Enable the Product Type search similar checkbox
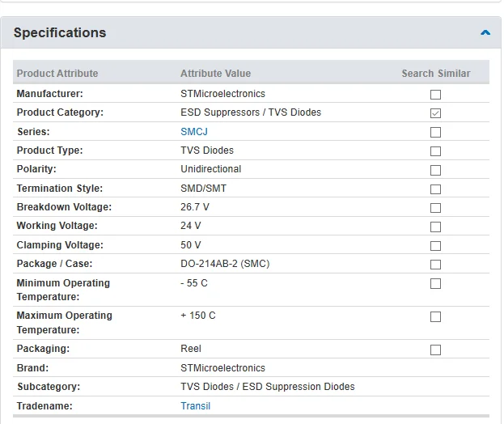 pos(435,151)
